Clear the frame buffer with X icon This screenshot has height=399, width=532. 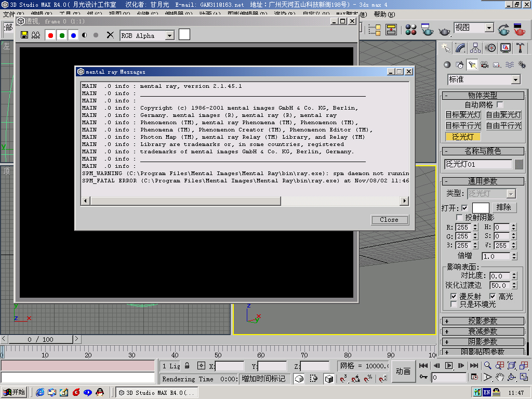point(110,35)
